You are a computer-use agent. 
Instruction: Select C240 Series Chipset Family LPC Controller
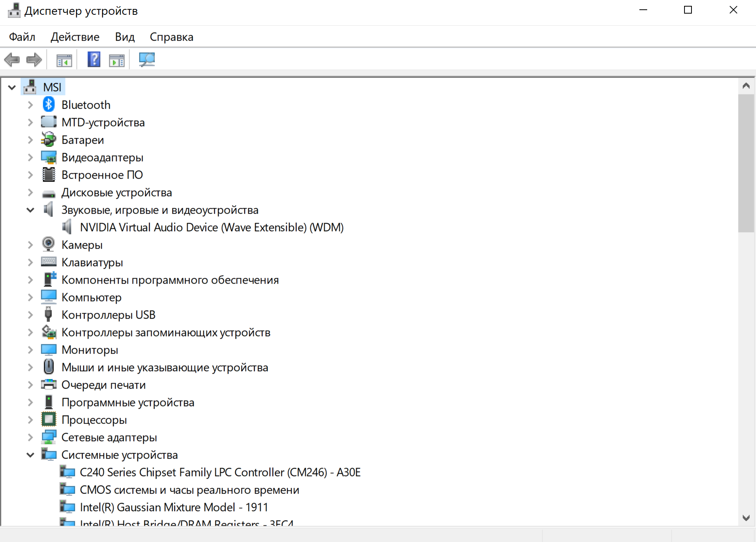tap(220, 472)
